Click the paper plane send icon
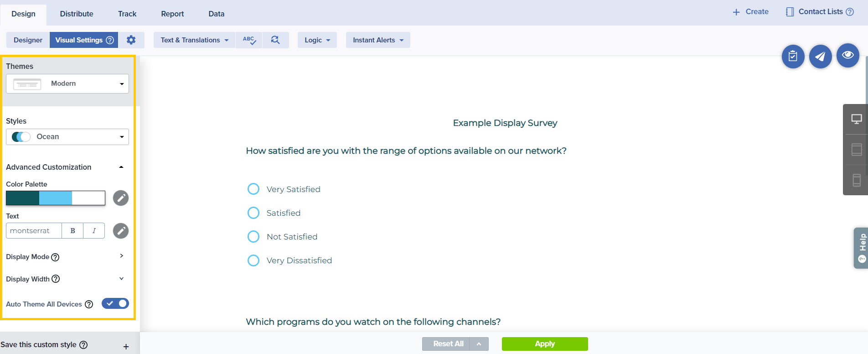868x354 pixels. click(820, 56)
